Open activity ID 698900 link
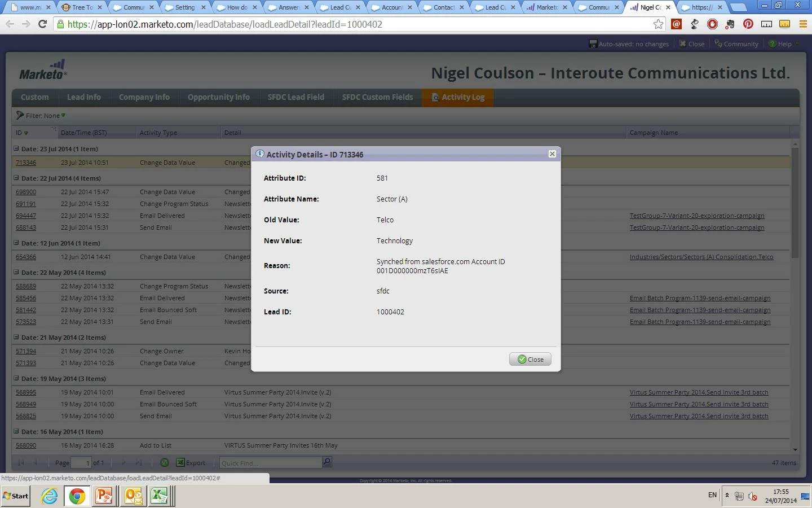812x508 pixels. click(26, 192)
